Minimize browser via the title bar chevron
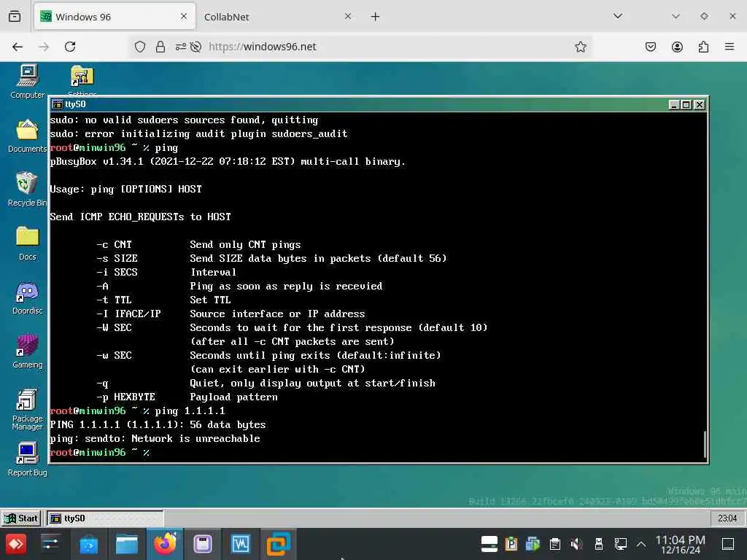 coord(676,16)
